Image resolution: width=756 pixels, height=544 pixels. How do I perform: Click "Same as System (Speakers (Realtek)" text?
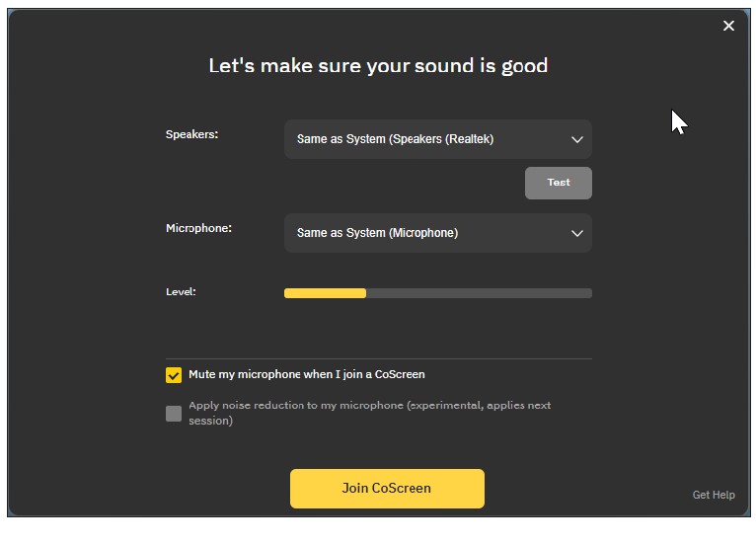coord(395,139)
